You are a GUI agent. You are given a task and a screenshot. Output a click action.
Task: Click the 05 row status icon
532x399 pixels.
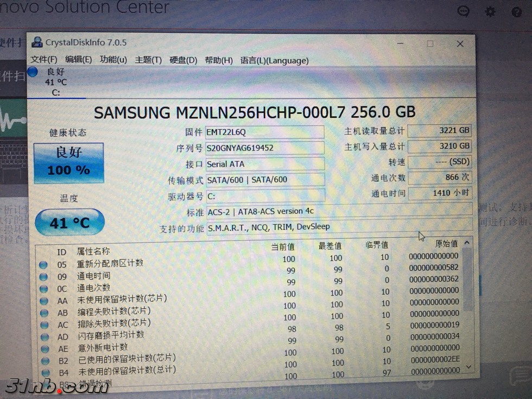click(x=43, y=265)
